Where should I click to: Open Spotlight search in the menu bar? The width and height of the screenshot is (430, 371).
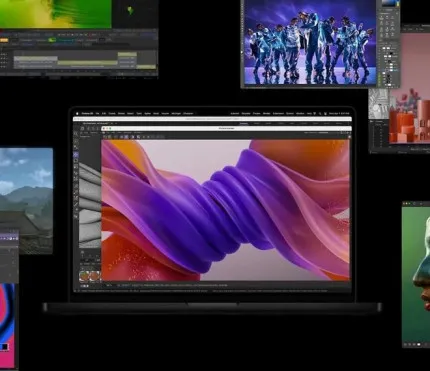point(320,114)
